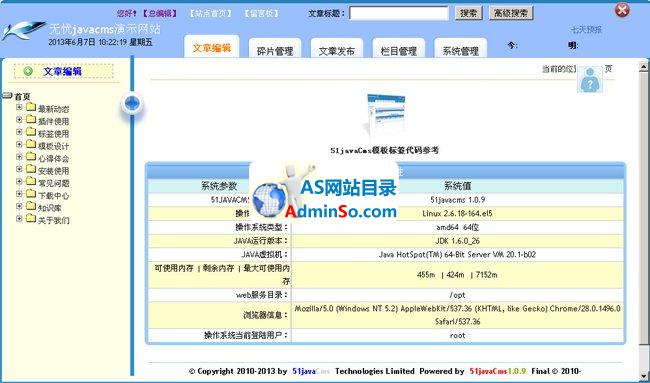Viewport: 650px width, 383px height.
Task: Expand the 插件使用 tree node
Action: click(x=19, y=120)
